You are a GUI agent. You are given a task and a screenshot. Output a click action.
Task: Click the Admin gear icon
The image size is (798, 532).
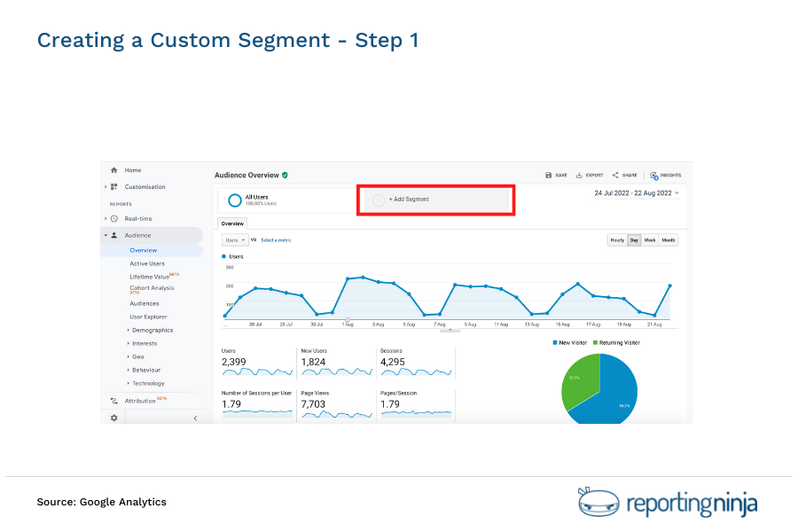[113, 417]
